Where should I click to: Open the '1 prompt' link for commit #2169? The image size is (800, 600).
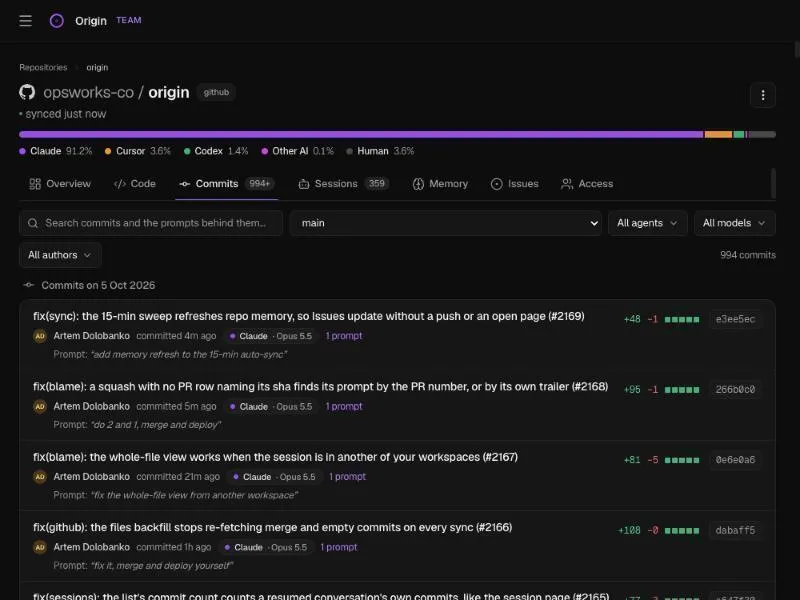click(x=344, y=336)
